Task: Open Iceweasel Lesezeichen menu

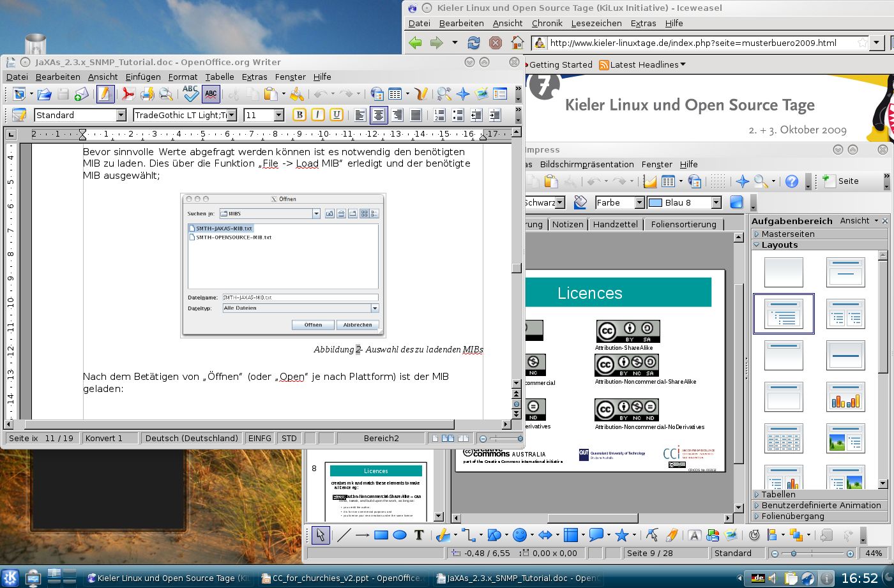Action: point(596,23)
